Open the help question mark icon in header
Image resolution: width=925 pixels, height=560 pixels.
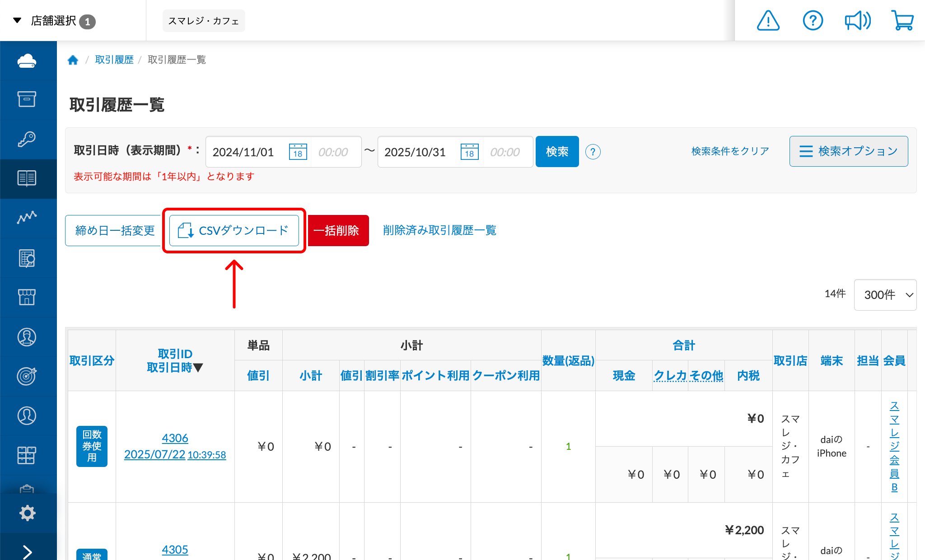coord(813,21)
